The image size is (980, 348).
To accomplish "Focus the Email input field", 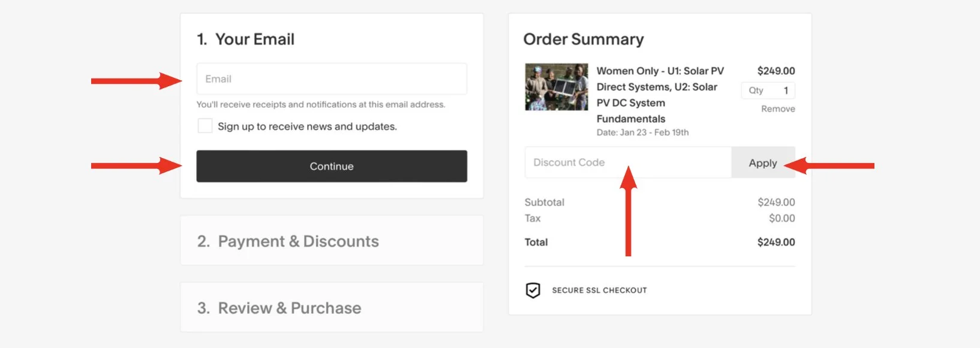I will click(x=332, y=79).
